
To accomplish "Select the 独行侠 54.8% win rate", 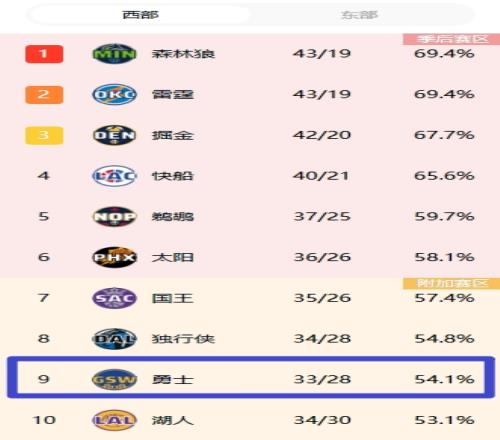I will [444, 339].
